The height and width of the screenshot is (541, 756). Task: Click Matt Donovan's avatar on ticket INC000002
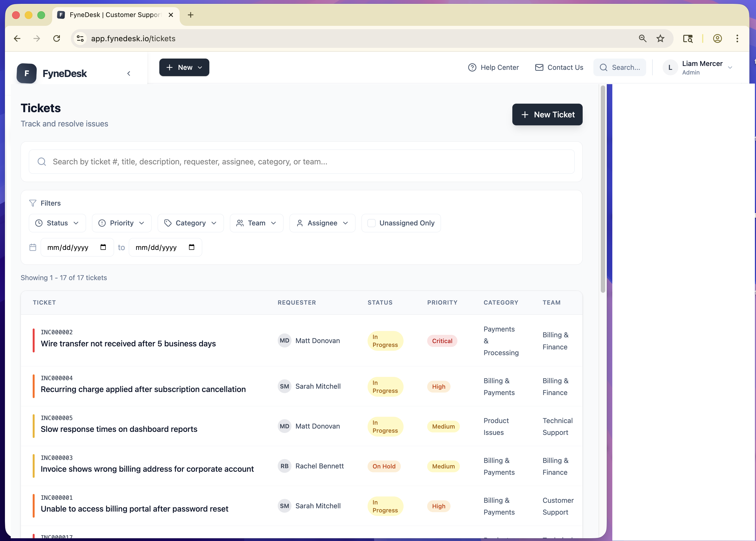284,340
